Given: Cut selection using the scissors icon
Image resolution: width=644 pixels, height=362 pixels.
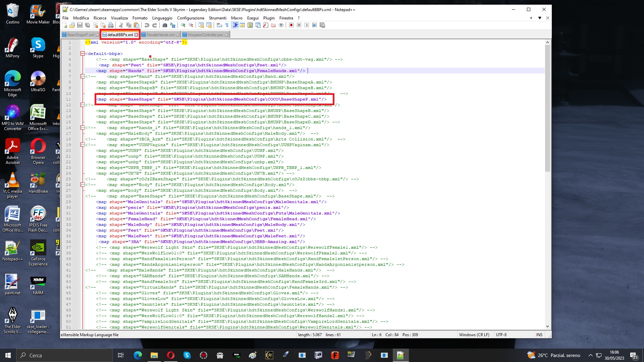Looking at the screenshot, I should coord(121,25).
